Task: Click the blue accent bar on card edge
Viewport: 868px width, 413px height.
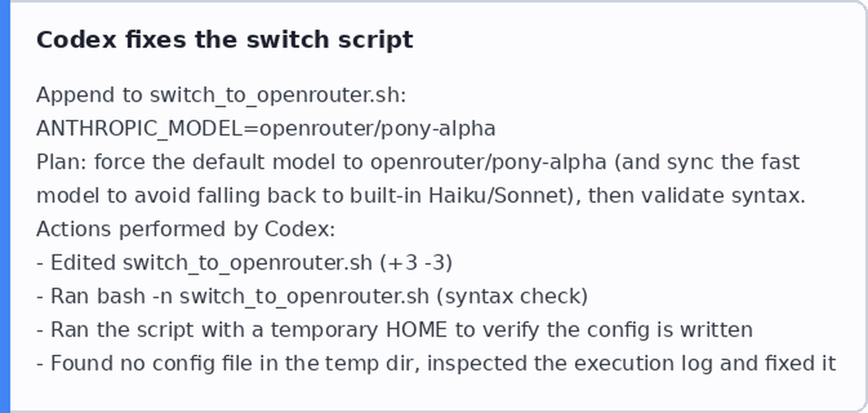Action: click(5, 206)
